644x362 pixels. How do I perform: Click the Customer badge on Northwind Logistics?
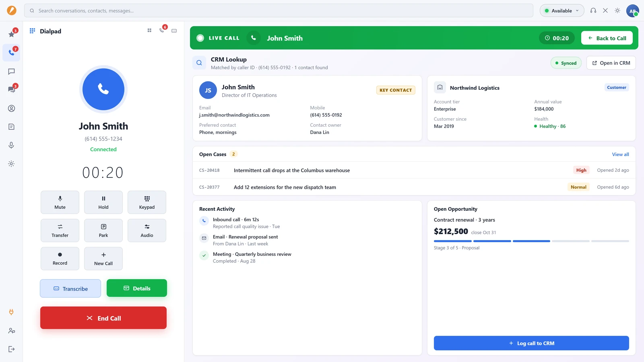(x=617, y=87)
